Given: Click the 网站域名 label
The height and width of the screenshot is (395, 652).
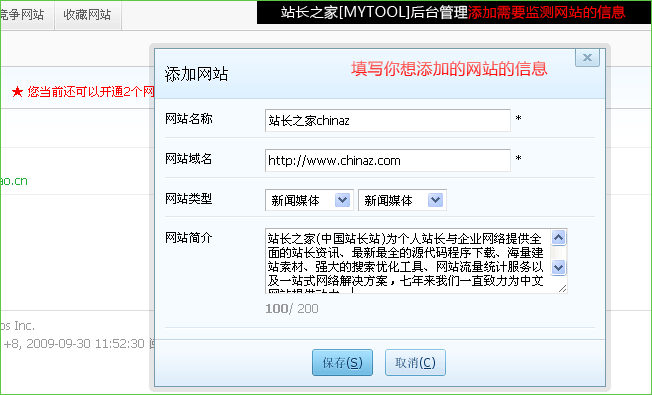Looking at the screenshot, I should 189,159.
